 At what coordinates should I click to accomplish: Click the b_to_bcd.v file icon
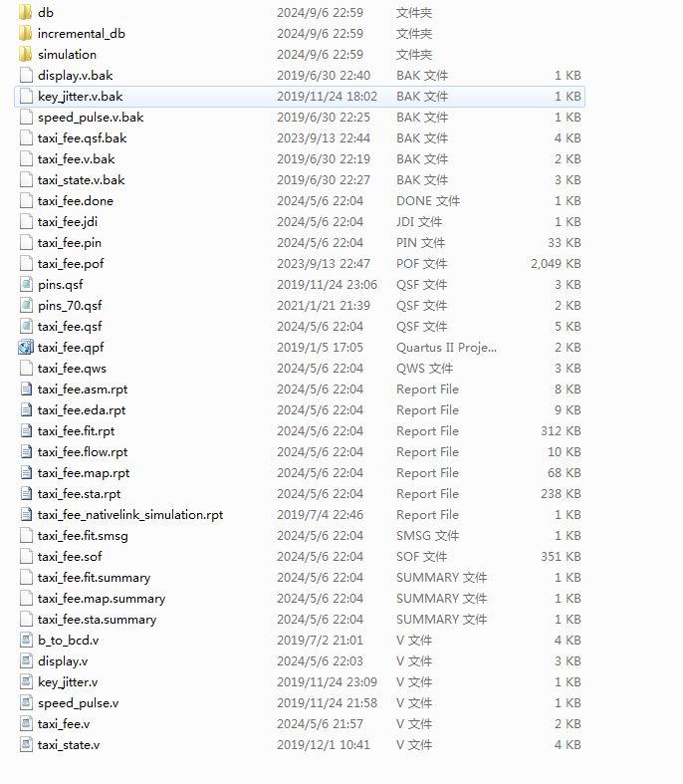point(26,640)
